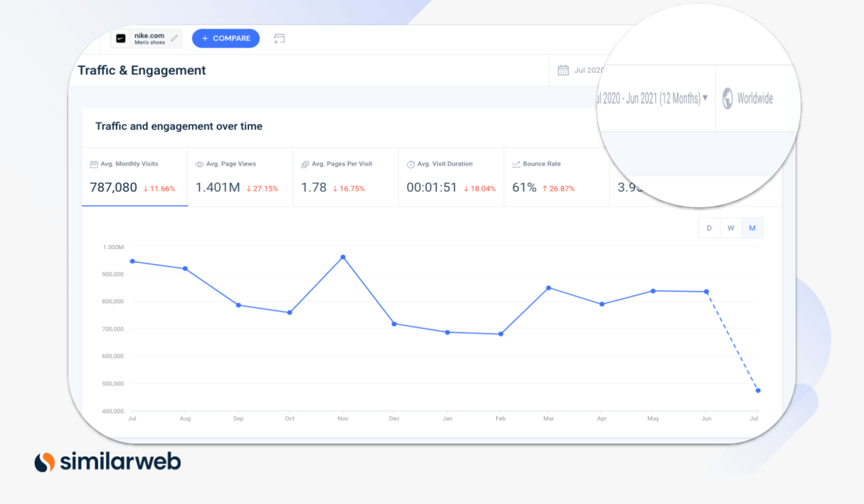Click the Traffic and engagement over time heading
The height and width of the screenshot is (504, 864).
(x=179, y=127)
